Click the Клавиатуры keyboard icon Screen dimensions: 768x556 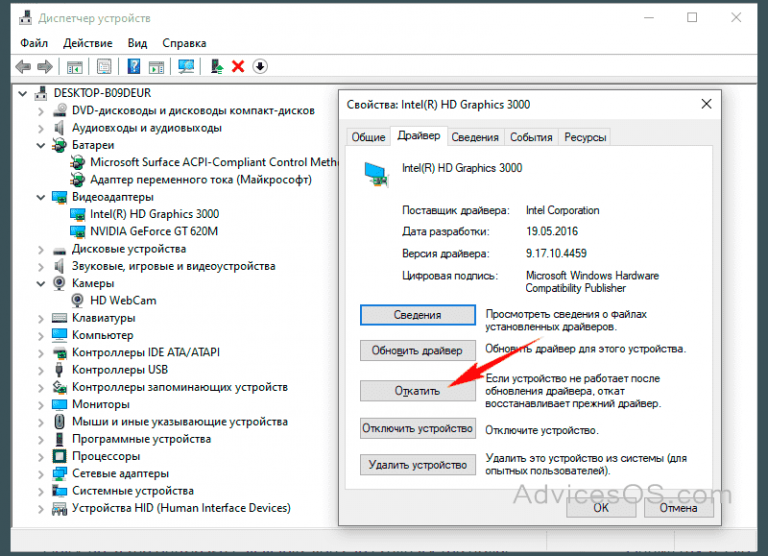click(59, 318)
